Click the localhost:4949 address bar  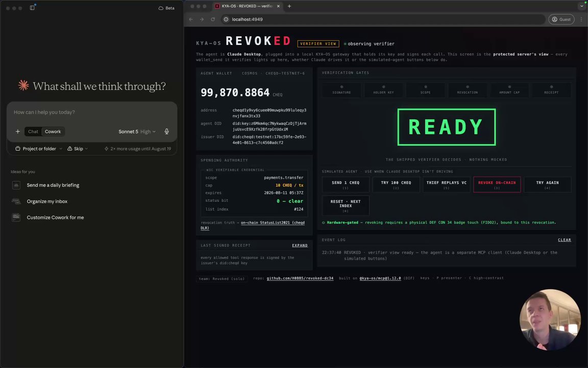(382, 19)
